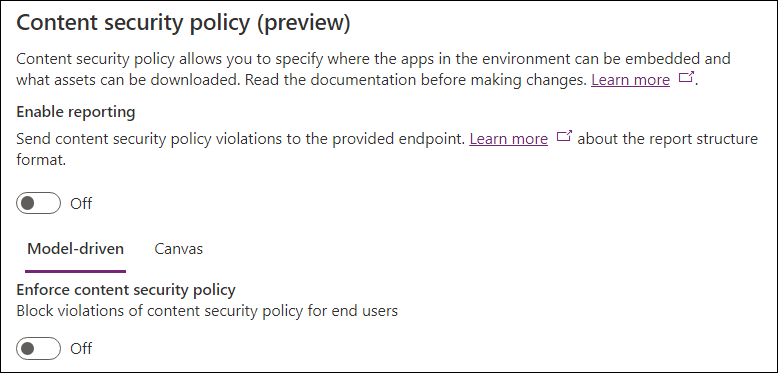Image resolution: width=778 pixels, height=373 pixels.
Task: Click the "Enable reporting" section heading
Action: 76,112
